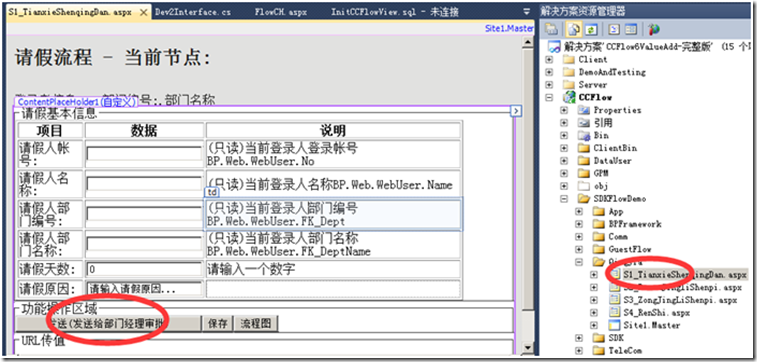Expand the Server solution folder
Viewport: 757px width, 362px height.
click(x=548, y=85)
